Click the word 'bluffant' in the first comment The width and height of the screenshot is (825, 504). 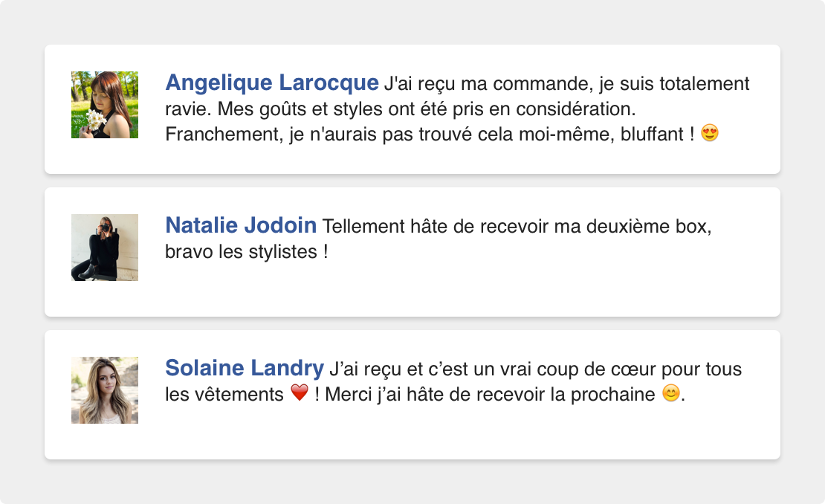click(x=652, y=134)
